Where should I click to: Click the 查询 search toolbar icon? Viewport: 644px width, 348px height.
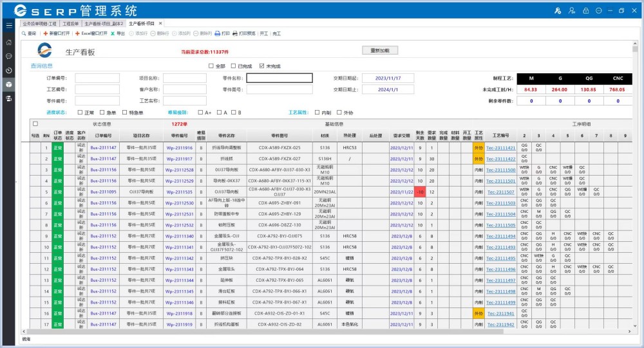[x=24, y=33]
